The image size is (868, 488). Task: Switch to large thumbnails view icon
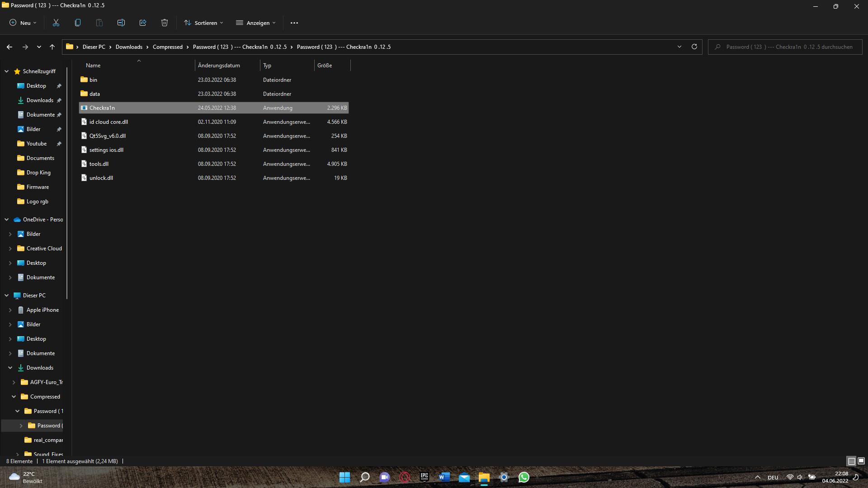861,461
